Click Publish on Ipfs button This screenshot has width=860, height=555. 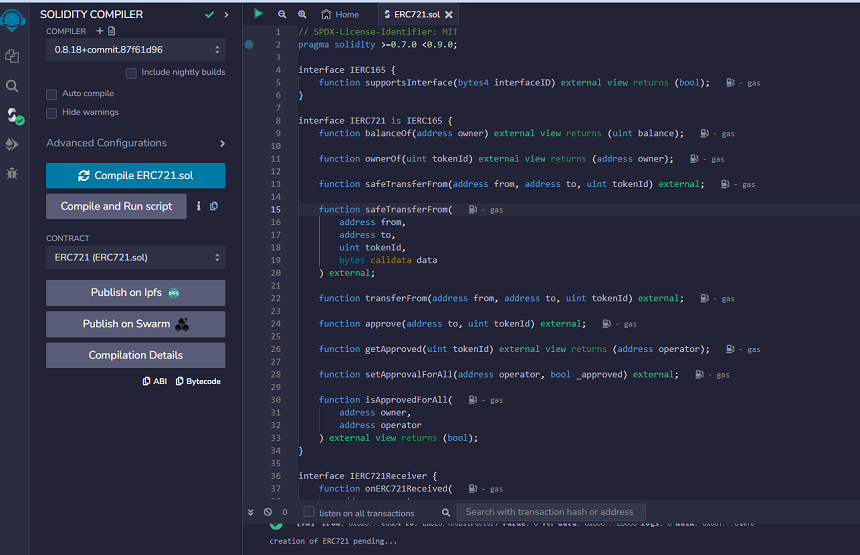click(x=135, y=293)
